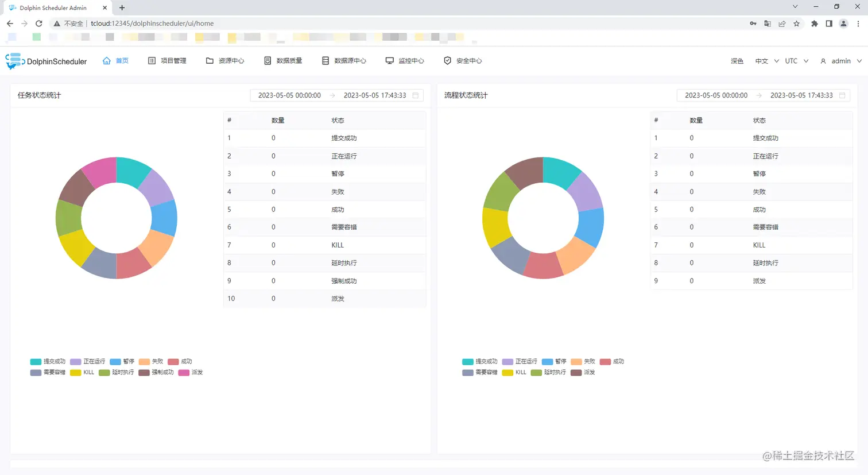Click the home icon for 首页

(106, 61)
